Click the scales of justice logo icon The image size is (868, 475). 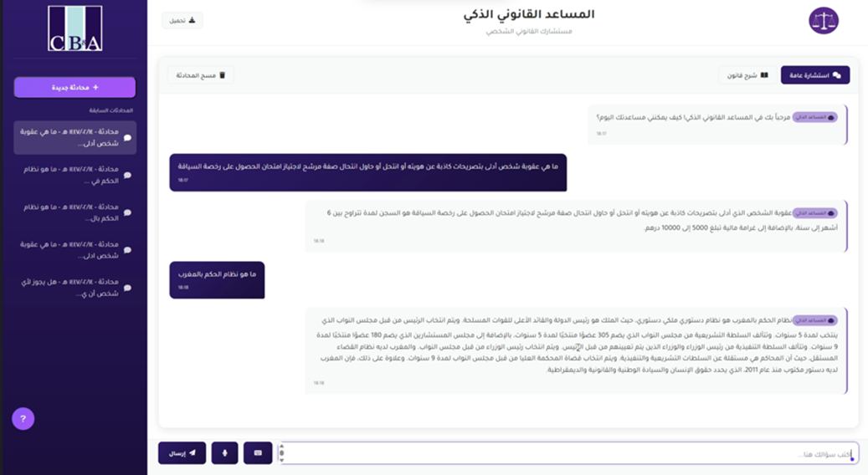pyautogui.click(x=824, y=21)
